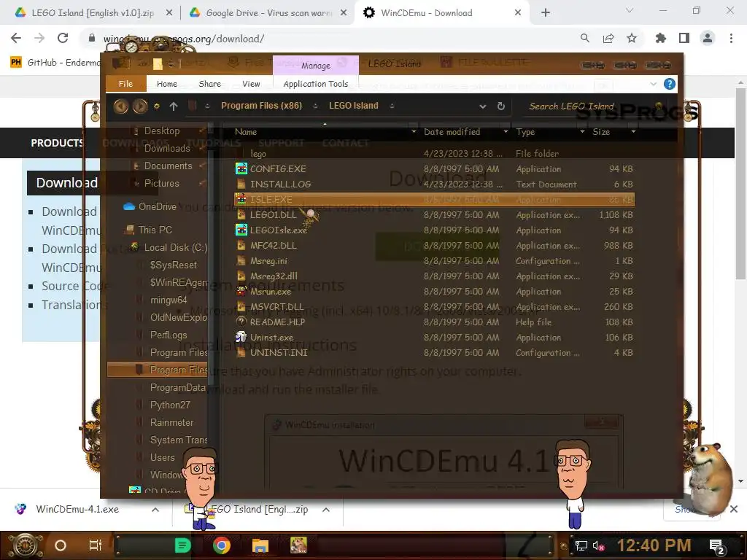
Task: Open the notification center icon
Action: 717,546
